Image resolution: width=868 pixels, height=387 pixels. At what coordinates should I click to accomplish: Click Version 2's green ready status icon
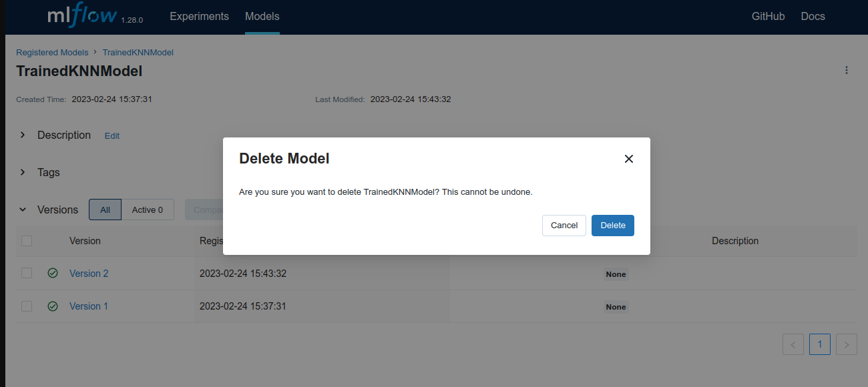pos(53,273)
